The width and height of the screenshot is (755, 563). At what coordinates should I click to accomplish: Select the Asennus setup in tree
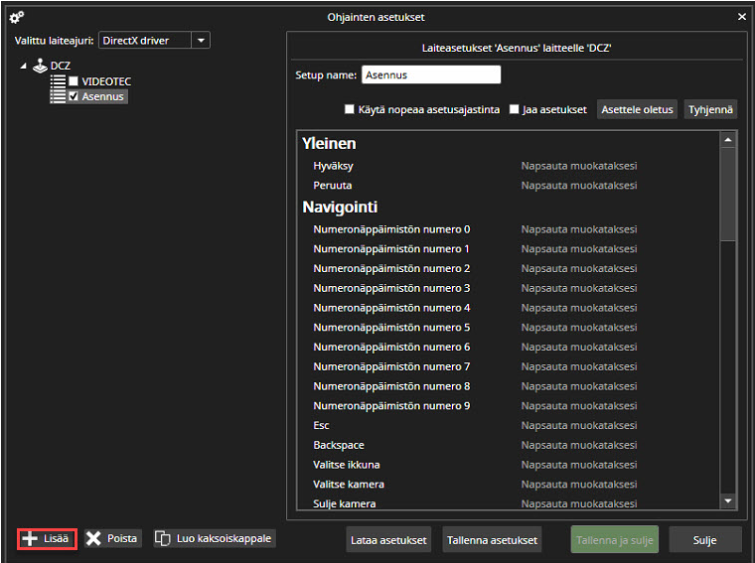coord(102,97)
